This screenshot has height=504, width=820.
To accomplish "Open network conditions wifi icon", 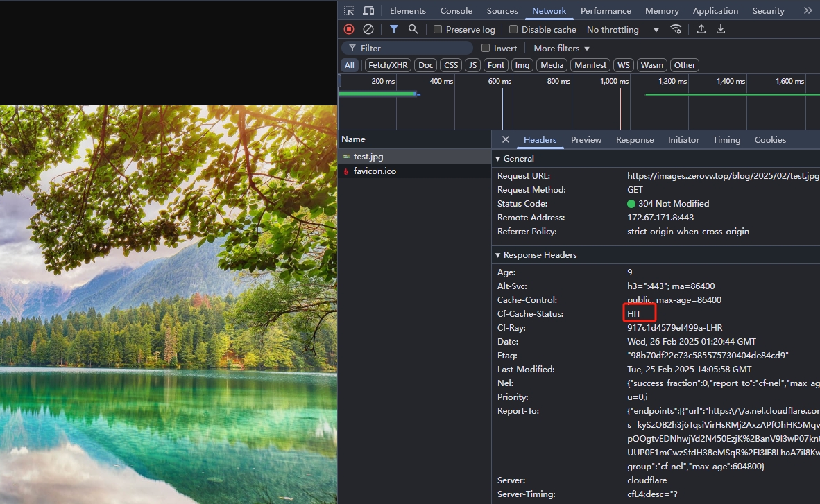I will click(x=676, y=29).
